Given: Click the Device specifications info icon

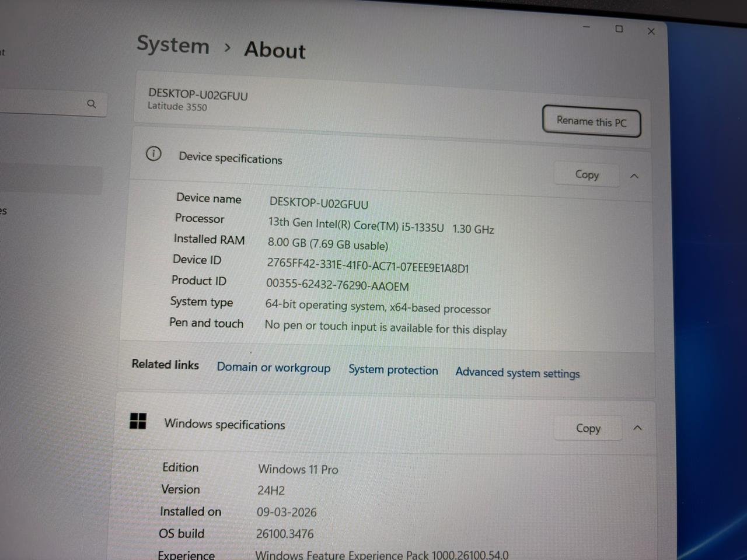Looking at the screenshot, I should click(153, 154).
